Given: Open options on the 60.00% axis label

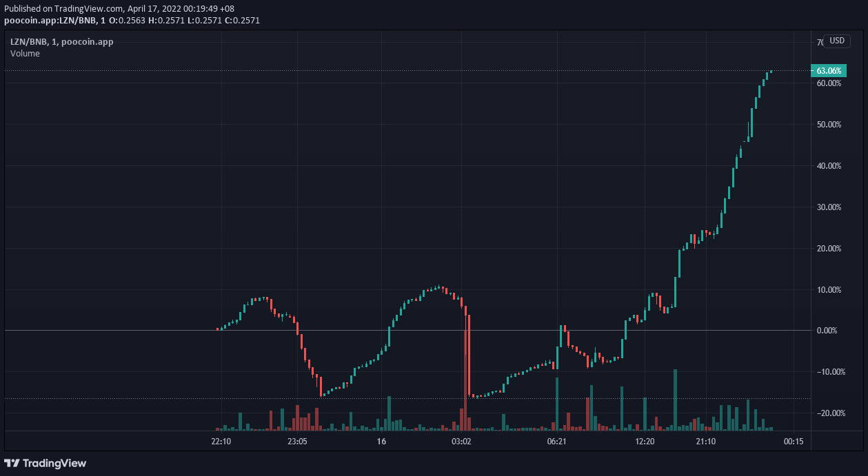Looking at the screenshot, I should 828,83.
